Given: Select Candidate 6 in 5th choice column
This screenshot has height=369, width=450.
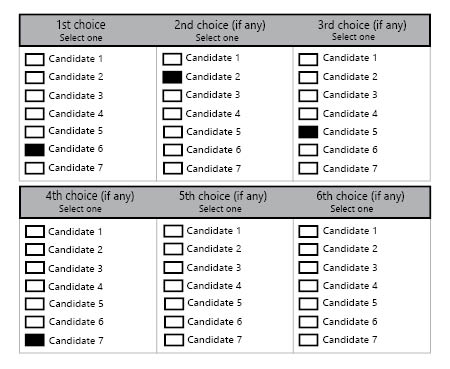Looking at the screenshot, I should tap(174, 322).
